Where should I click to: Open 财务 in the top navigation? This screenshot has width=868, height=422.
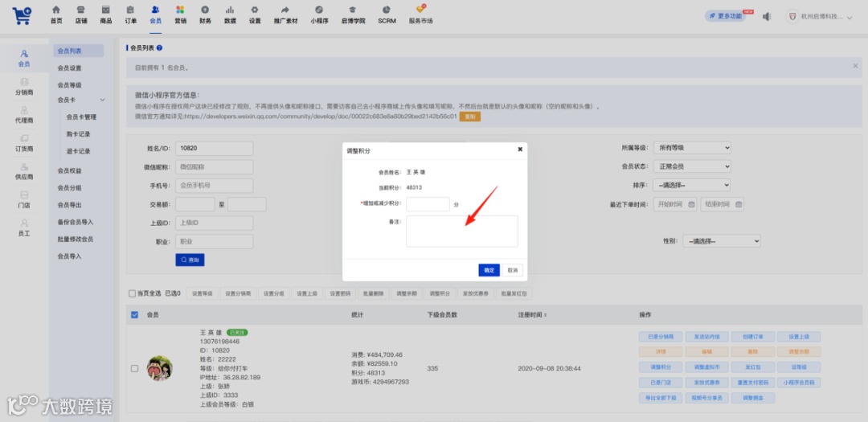[x=205, y=14]
